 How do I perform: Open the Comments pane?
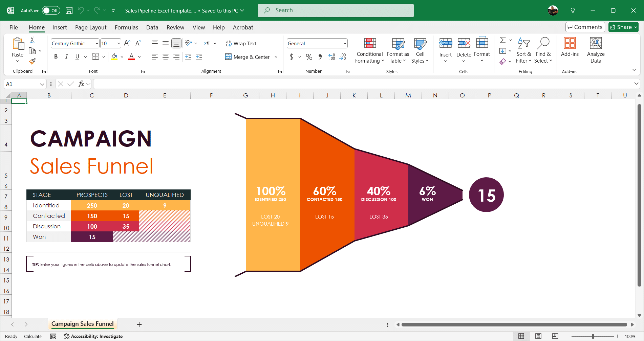tap(585, 27)
